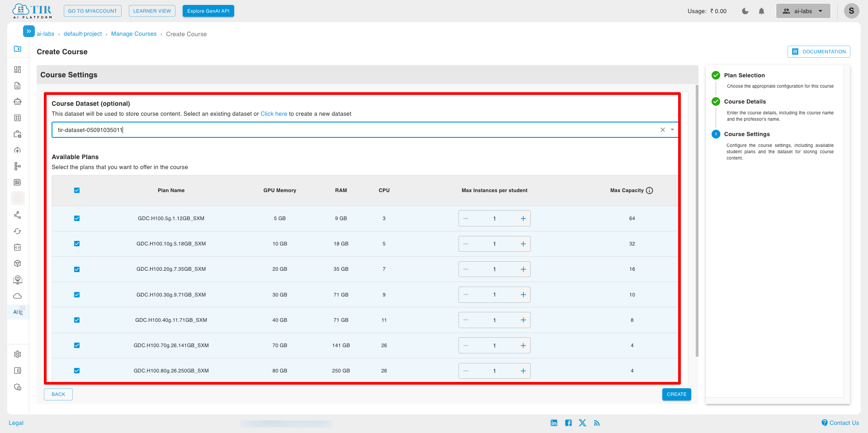Click GO TO MYACCOUNT button
Viewport: 868px width, 433px height.
point(93,11)
